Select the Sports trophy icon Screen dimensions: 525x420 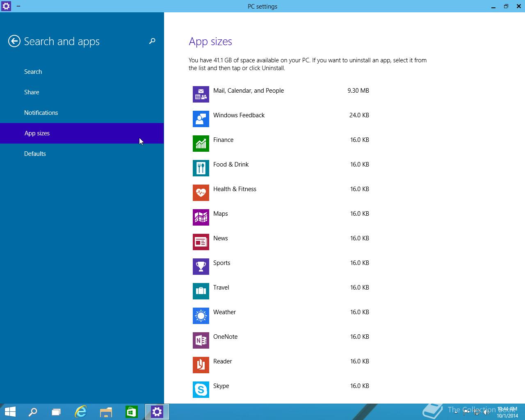point(201,267)
